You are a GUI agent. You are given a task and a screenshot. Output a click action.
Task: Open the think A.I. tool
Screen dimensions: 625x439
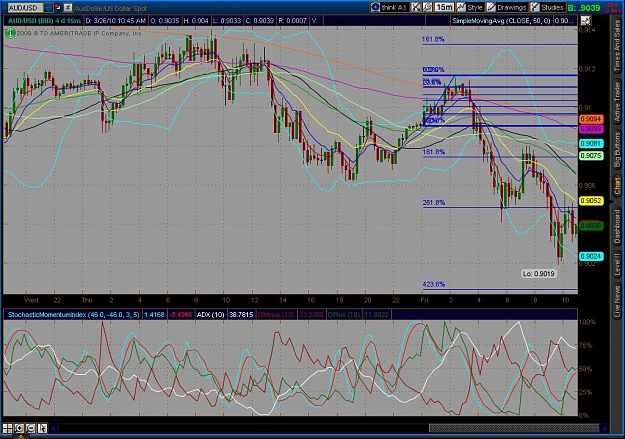click(x=389, y=7)
